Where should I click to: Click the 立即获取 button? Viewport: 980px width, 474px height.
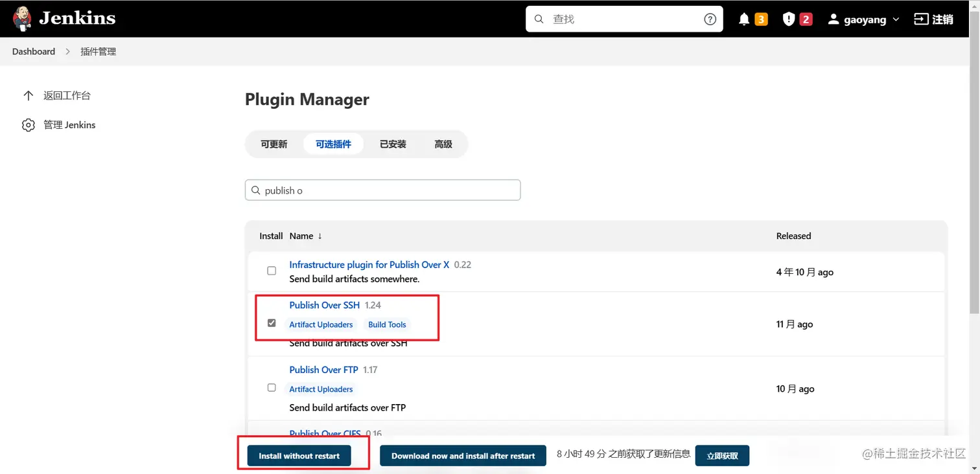pyautogui.click(x=722, y=456)
